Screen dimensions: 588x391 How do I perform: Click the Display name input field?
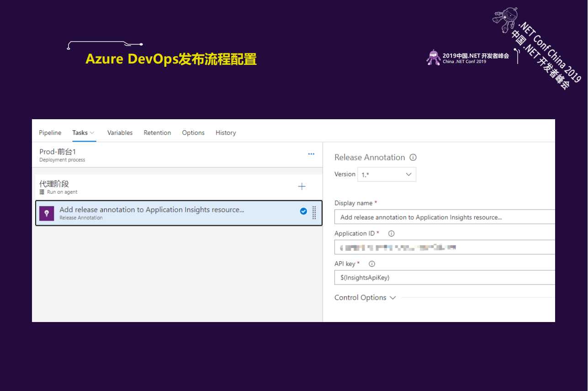(x=445, y=217)
